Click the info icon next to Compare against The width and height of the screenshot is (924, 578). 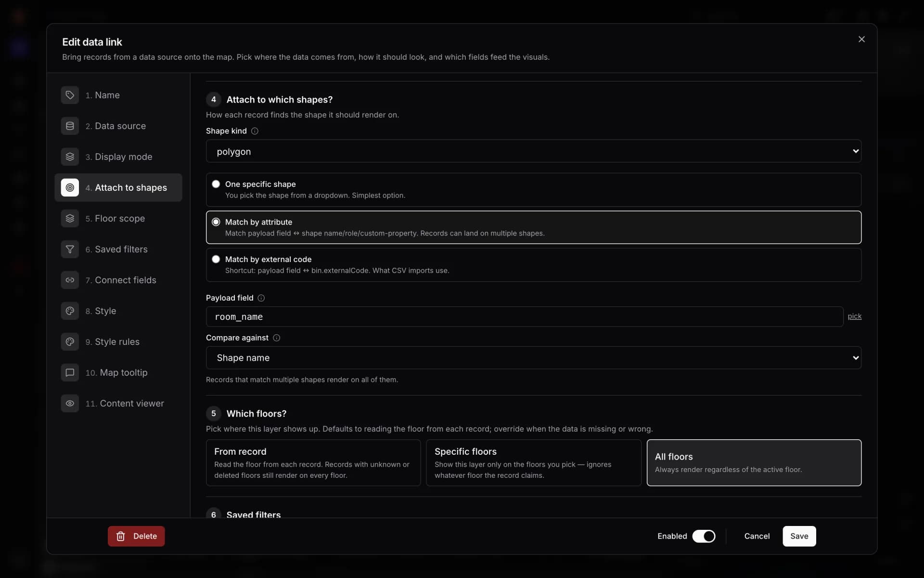(x=276, y=338)
